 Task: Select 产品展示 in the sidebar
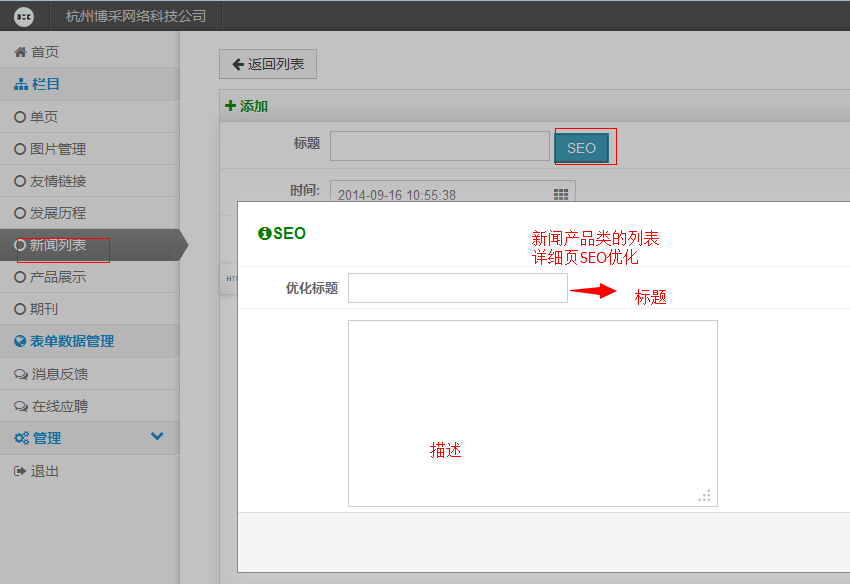click(x=57, y=277)
